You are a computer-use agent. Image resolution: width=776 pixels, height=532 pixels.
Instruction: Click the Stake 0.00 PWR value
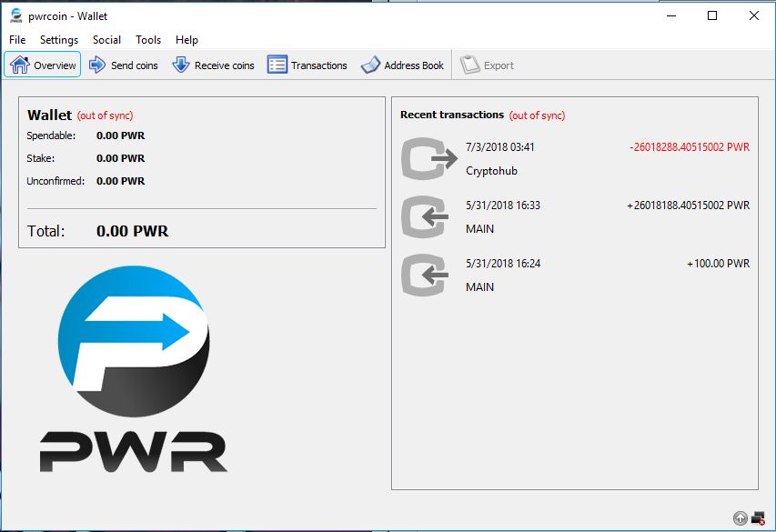121,158
